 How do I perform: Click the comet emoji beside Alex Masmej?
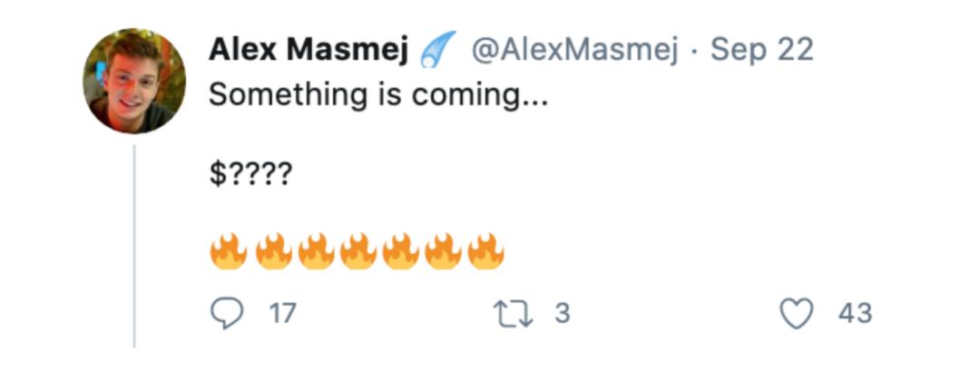(436, 49)
